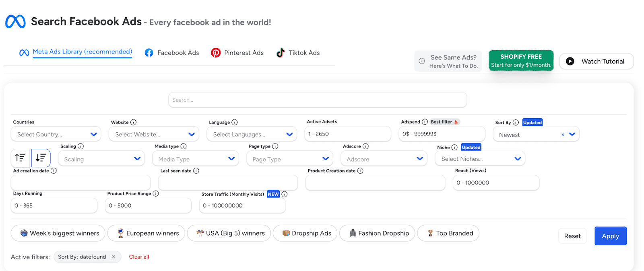The image size is (644, 271).
Task: Click the Last seen date field
Action: point(228,183)
